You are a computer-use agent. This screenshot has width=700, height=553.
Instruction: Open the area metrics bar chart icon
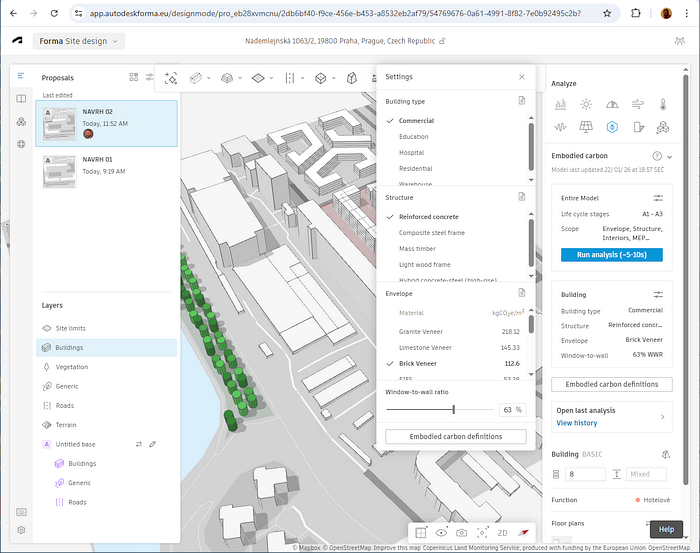(560, 104)
